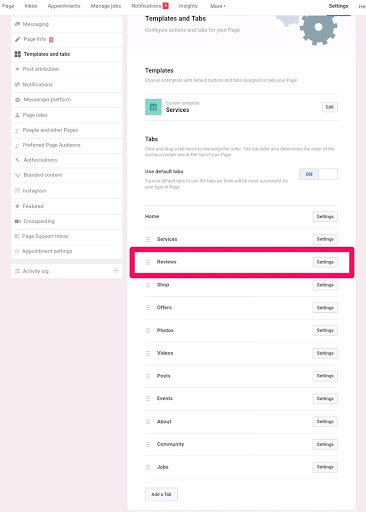Click the drag handle beside Events tab
Image resolution: width=366 pixels, height=512 pixels.
click(148, 398)
